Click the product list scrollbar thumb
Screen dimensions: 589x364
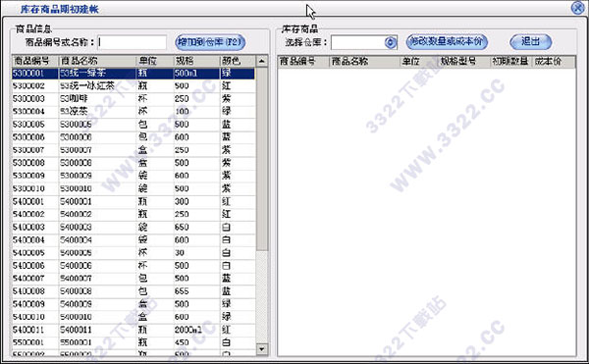click(262, 159)
